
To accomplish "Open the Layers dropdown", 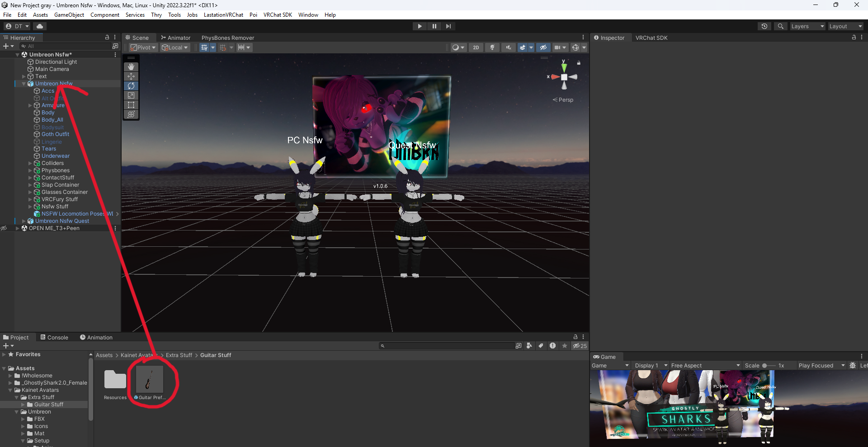I will click(x=807, y=26).
